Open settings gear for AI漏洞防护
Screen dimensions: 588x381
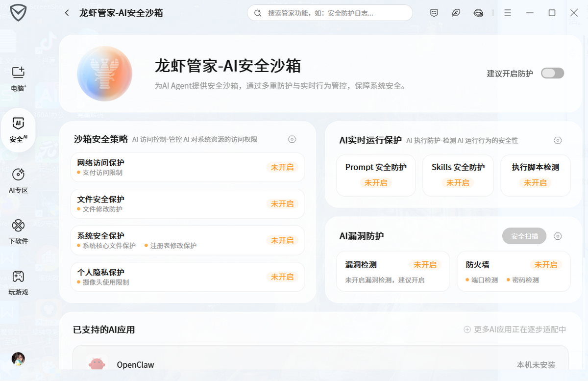click(558, 236)
